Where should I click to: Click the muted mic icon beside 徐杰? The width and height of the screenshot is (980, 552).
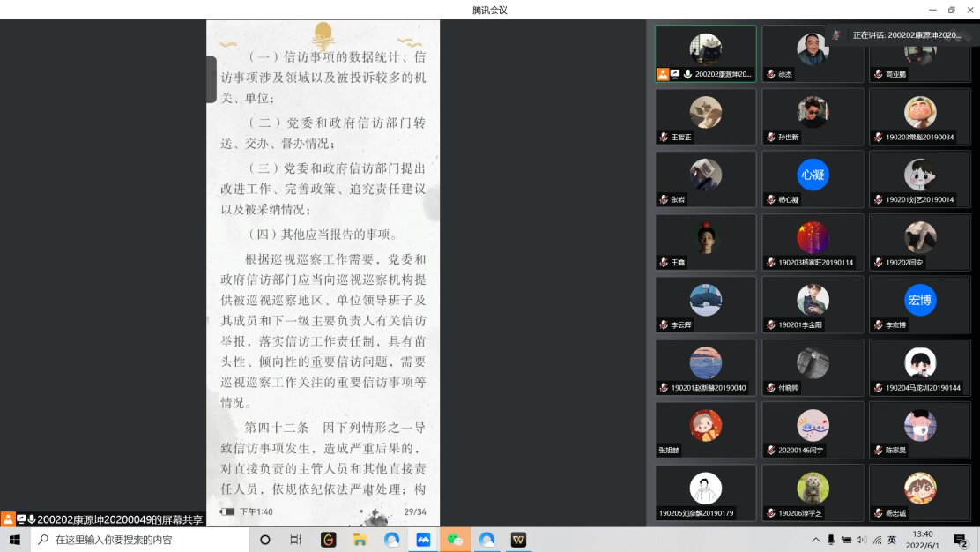771,75
